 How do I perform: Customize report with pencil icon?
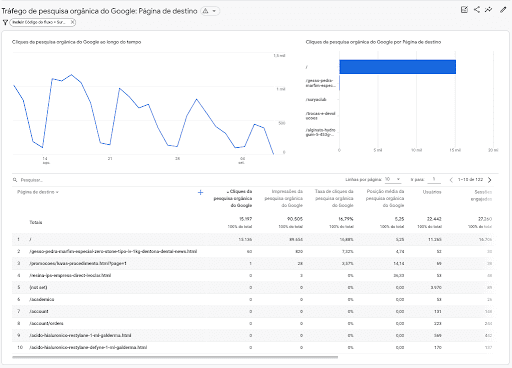pyautogui.click(x=503, y=10)
